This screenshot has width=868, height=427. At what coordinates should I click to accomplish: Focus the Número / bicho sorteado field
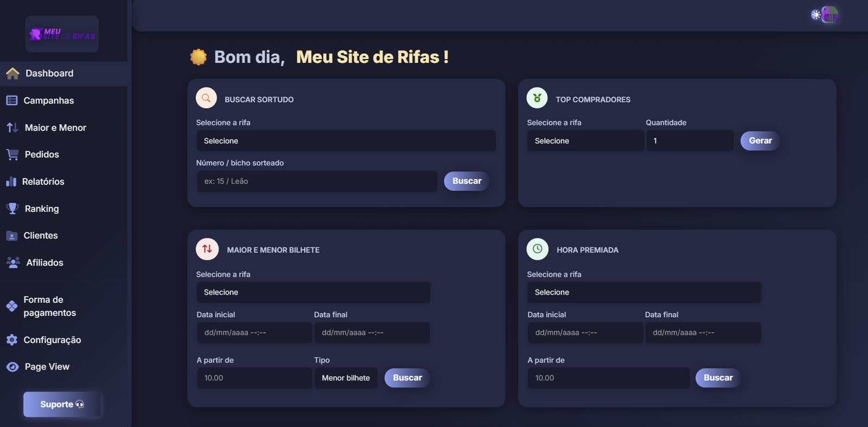pyautogui.click(x=317, y=181)
